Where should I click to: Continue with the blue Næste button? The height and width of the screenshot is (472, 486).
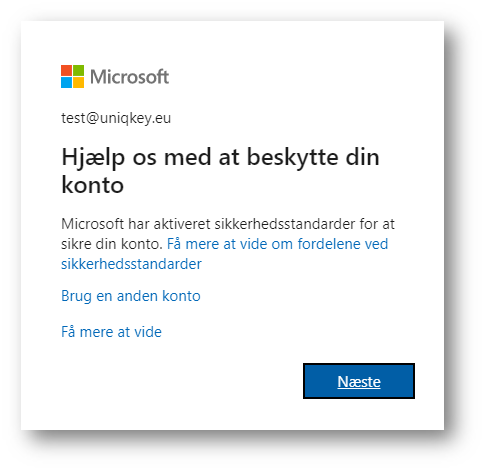[x=359, y=381]
